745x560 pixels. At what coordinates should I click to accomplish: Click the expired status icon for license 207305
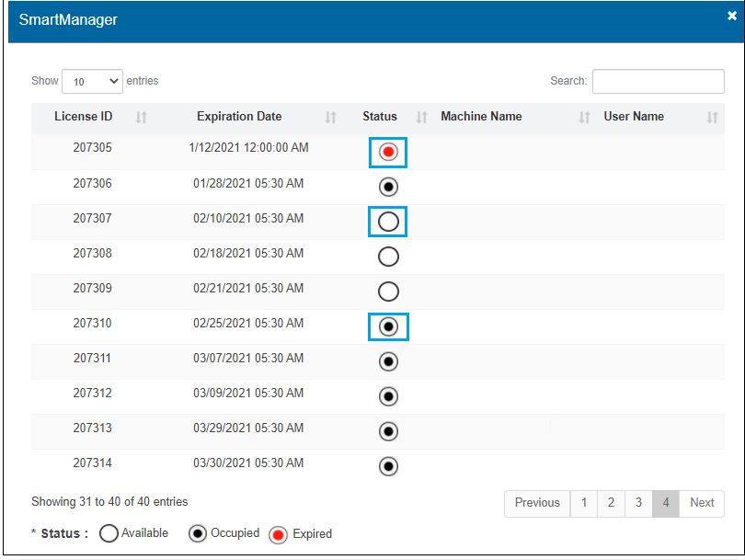coord(388,152)
